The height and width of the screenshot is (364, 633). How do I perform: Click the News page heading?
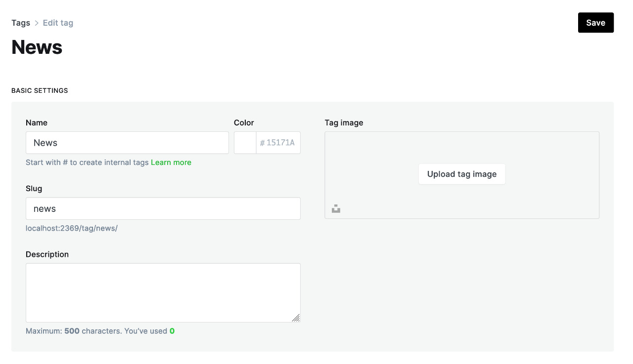click(x=37, y=47)
